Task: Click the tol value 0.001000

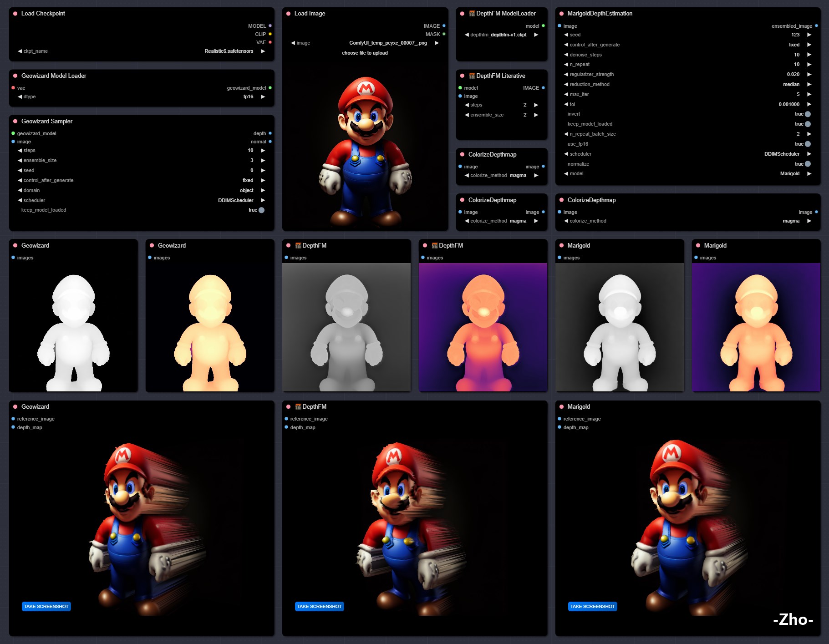Action: coord(789,105)
